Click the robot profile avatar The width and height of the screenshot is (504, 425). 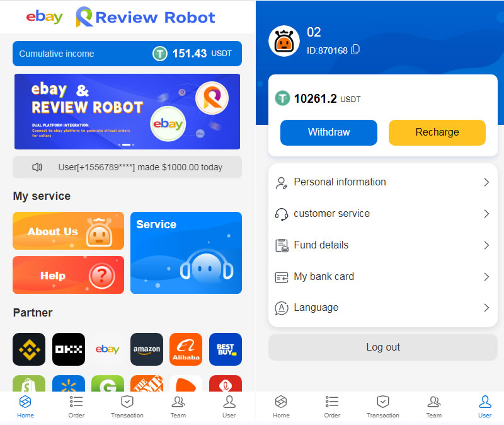point(284,41)
